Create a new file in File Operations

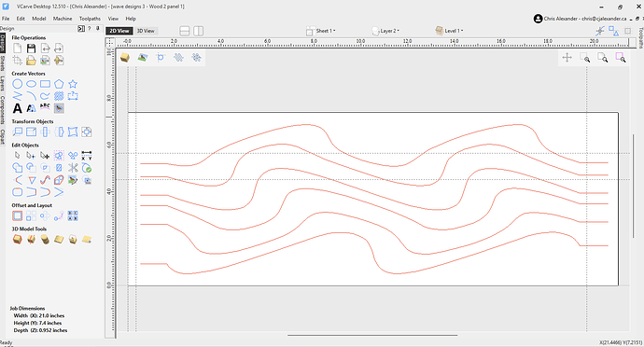click(17, 49)
